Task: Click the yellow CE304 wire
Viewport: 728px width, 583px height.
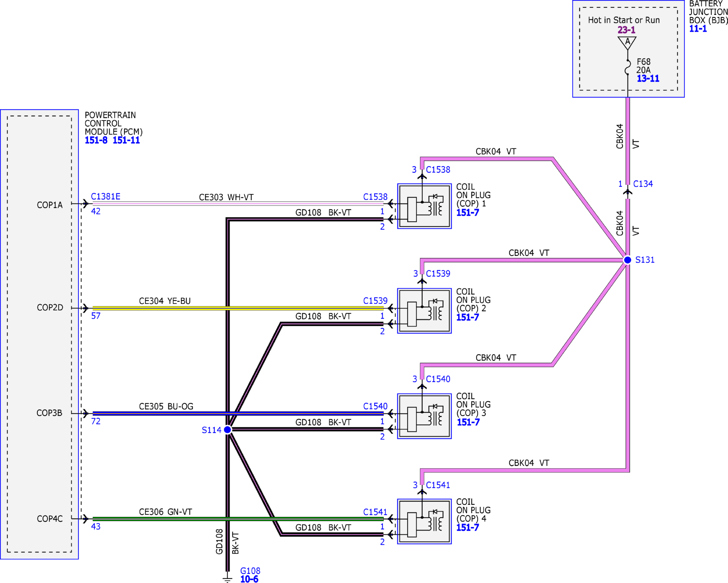Action: [x=238, y=308]
